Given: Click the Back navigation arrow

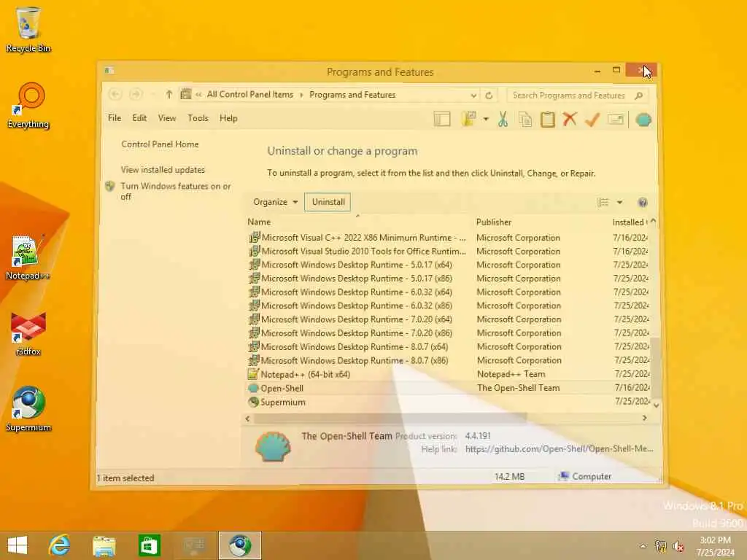Looking at the screenshot, I should coord(115,94).
